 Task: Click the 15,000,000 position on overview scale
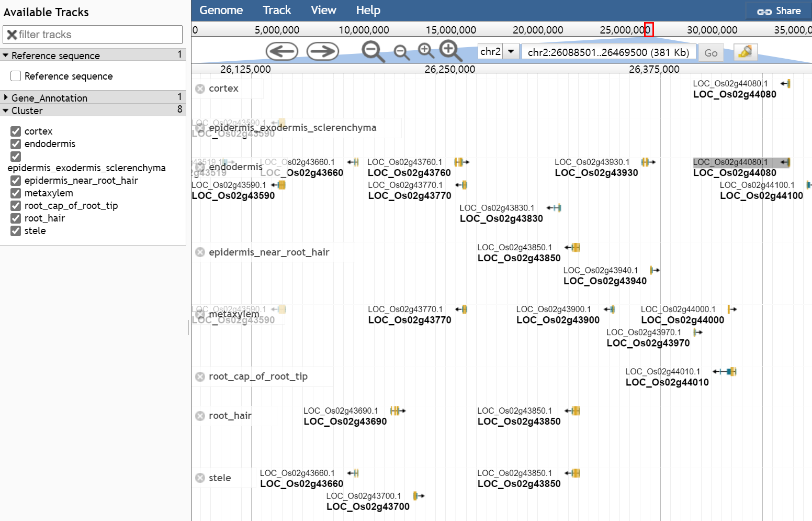tap(451, 30)
